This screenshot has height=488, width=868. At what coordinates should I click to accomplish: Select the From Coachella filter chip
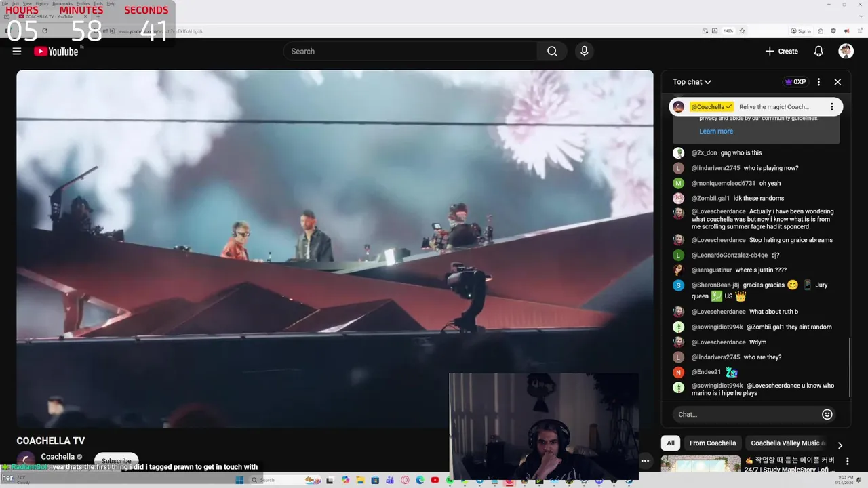tap(713, 443)
